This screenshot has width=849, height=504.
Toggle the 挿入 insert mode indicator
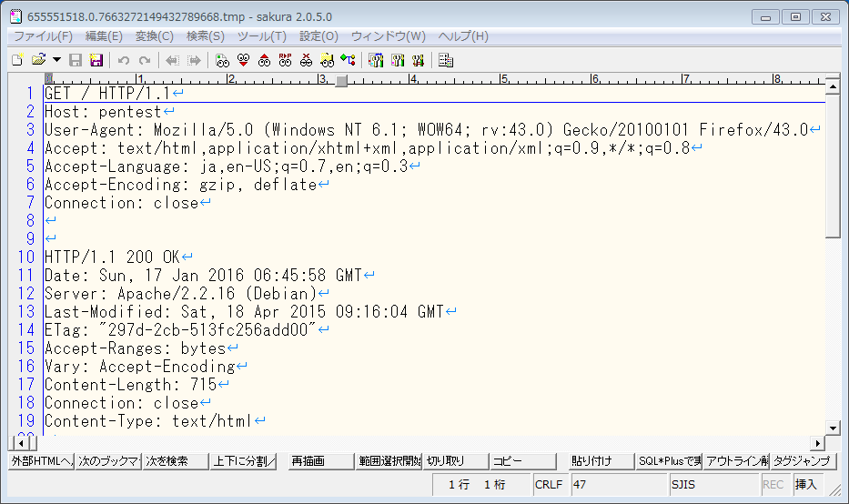click(x=806, y=485)
